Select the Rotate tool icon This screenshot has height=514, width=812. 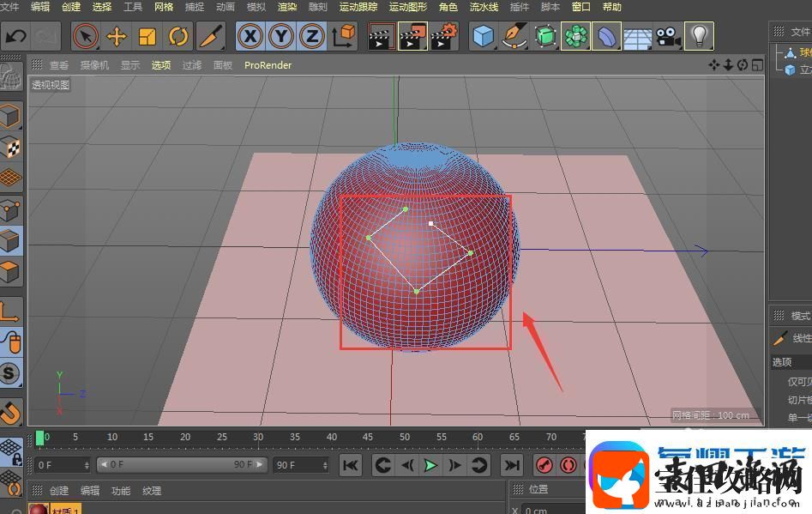(178, 36)
